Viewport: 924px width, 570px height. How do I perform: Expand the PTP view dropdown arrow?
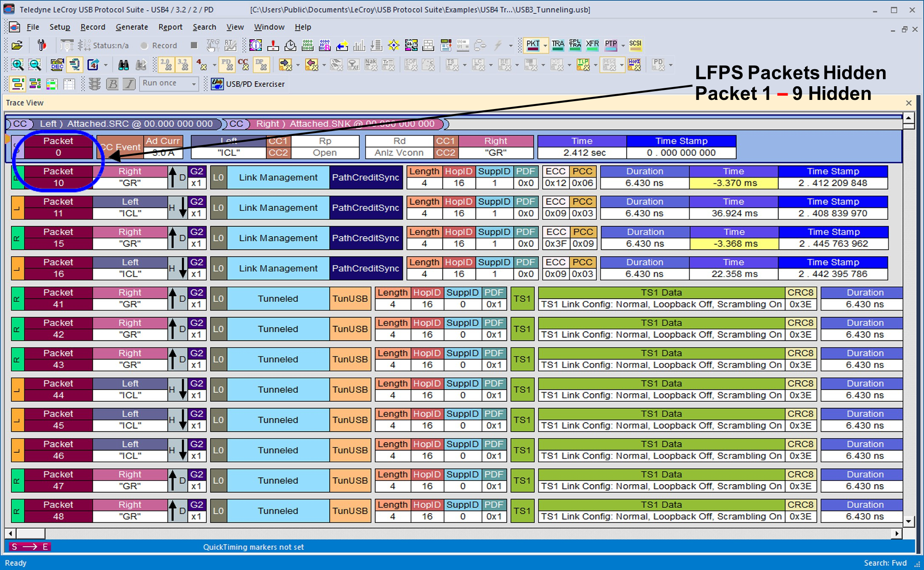pos(623,45)
